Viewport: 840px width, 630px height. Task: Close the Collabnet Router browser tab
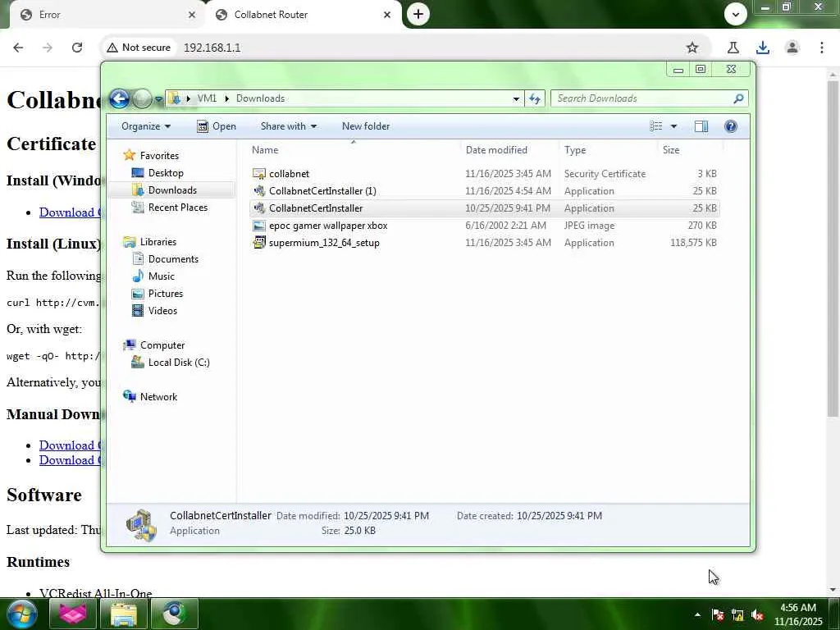pos(387,15)
